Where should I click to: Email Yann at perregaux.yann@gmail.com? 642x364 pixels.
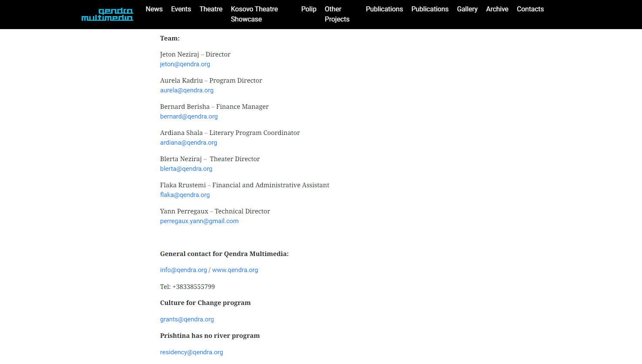tap(199, 221)
